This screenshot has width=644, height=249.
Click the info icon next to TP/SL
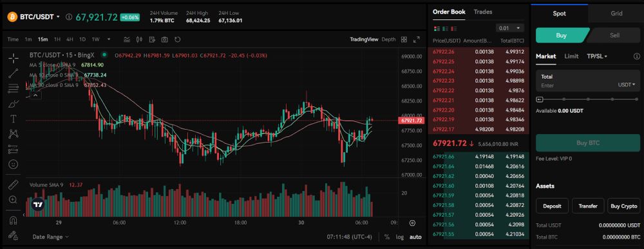pyautogui.click(x=637, y=56)
